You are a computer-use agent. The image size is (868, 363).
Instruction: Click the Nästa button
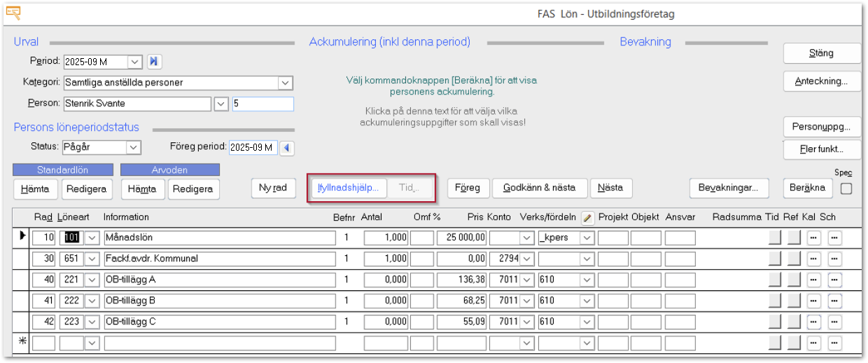[610, 188]
